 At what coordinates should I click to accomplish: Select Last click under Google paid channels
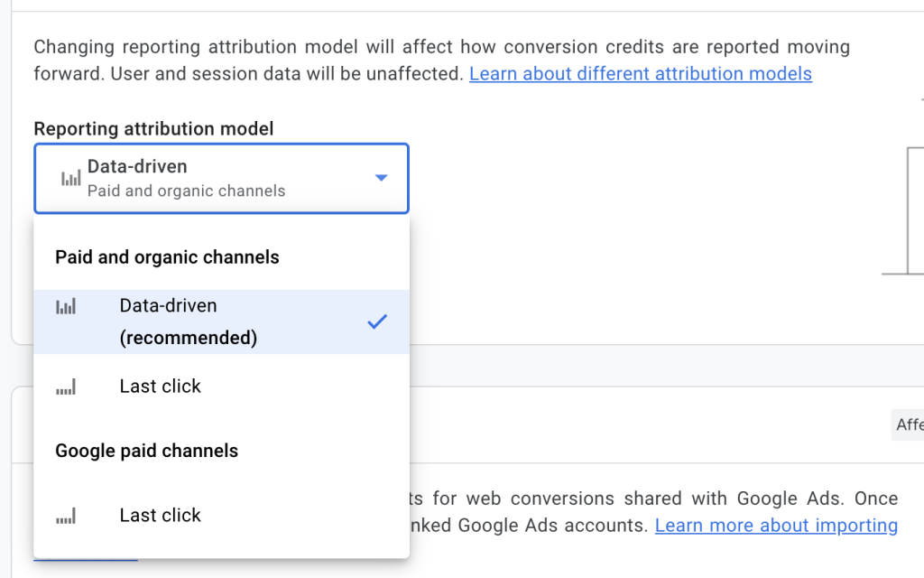coord(160,515)
